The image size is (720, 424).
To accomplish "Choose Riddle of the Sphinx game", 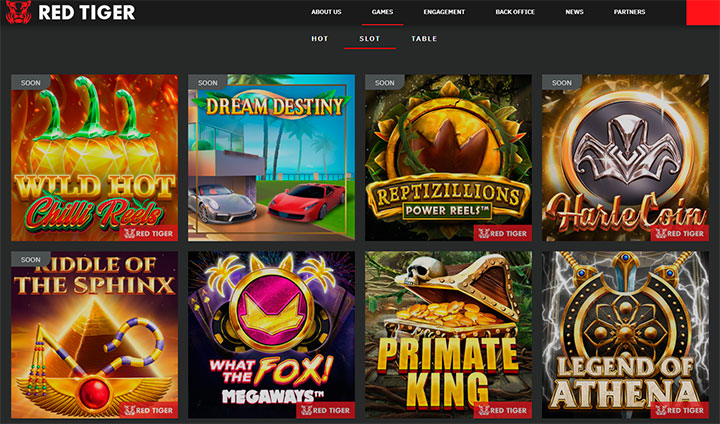I will coord(94,335).
